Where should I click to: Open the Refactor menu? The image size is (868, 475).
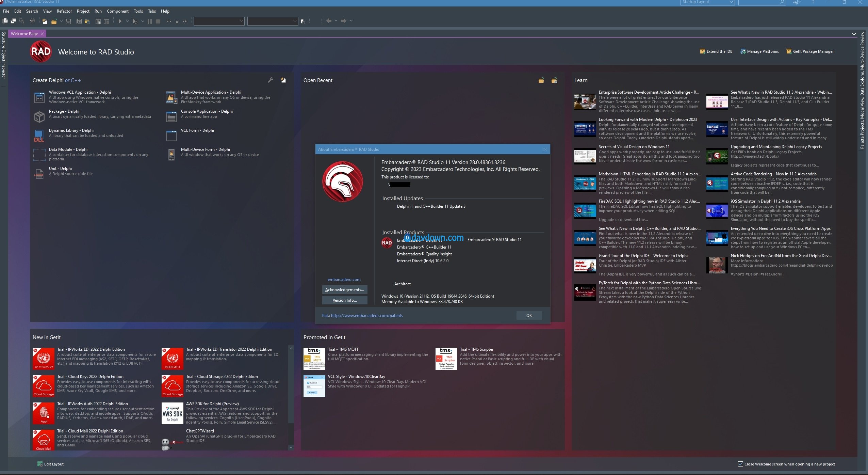[64, 11]
